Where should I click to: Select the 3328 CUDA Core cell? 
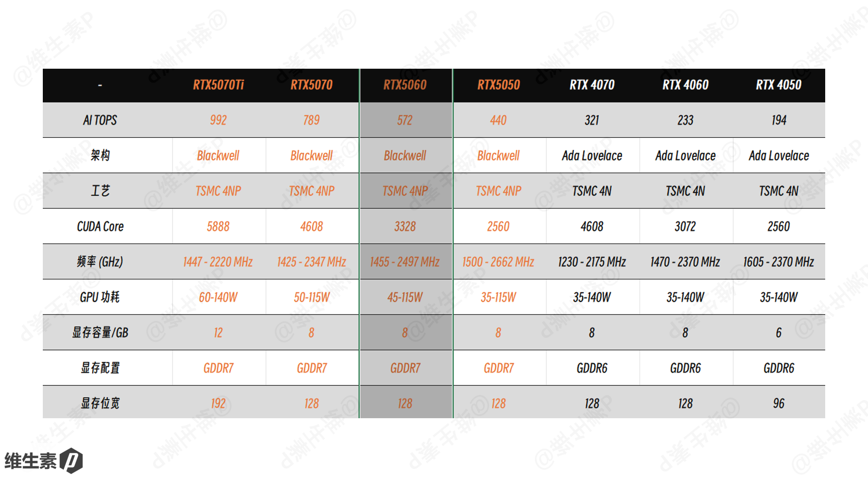[405, 226]
